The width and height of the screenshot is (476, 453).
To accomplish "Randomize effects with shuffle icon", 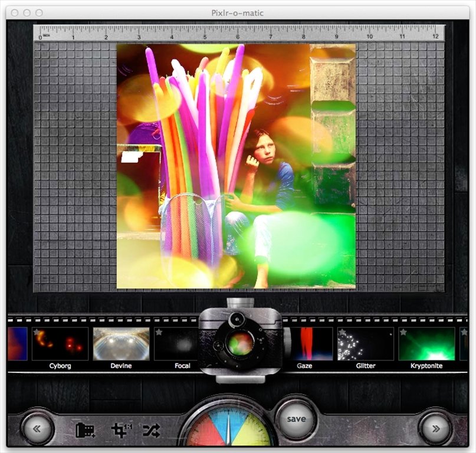I will tap(151, 430).
